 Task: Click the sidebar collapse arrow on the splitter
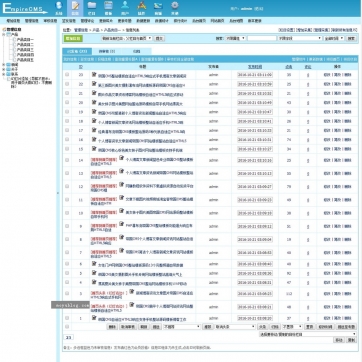58,193
